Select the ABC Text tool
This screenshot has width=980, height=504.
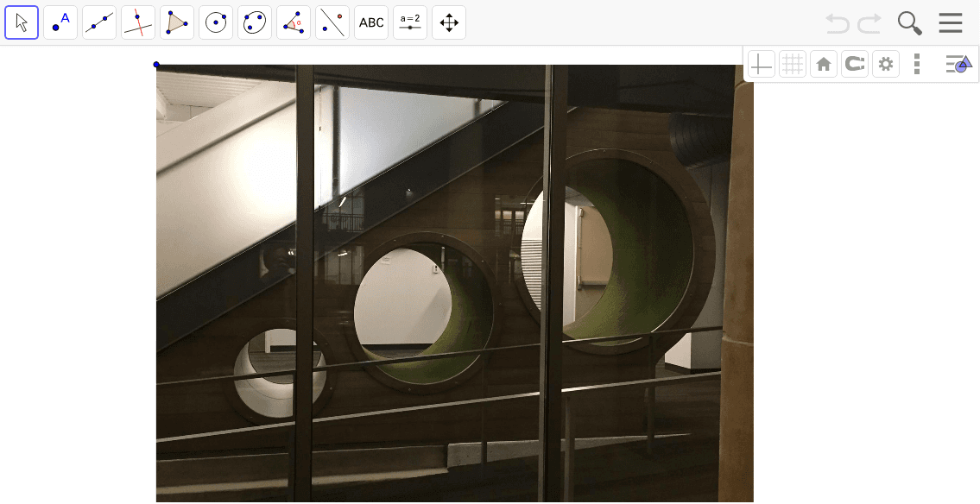[x=371, y=22]
